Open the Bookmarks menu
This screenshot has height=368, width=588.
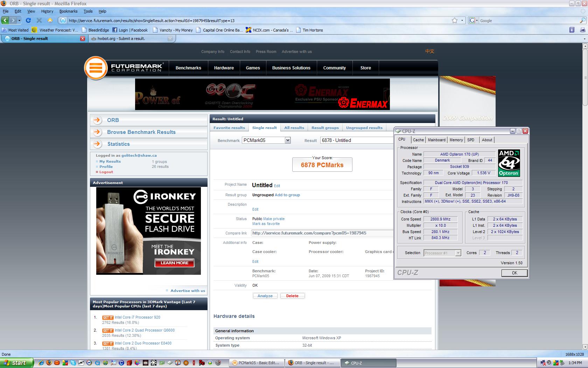pyautogui.click(x=68, y=11)
